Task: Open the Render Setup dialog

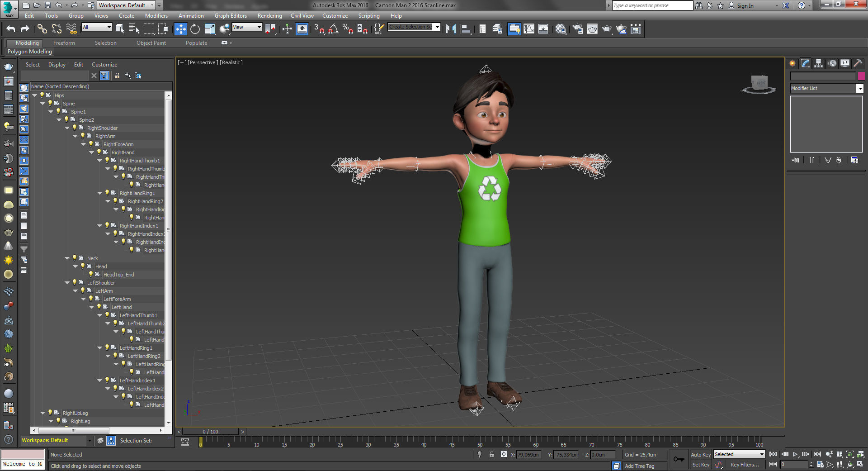Action: tap(578, 29)
